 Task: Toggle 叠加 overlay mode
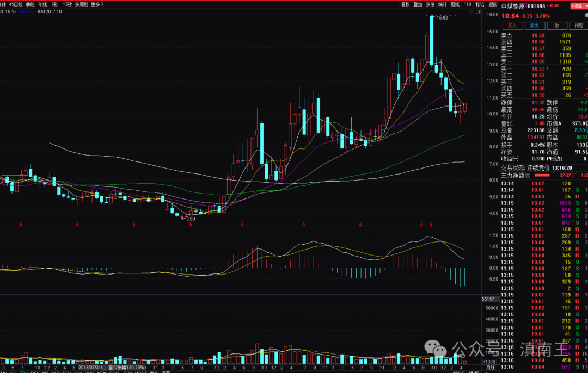coord(418,4)
